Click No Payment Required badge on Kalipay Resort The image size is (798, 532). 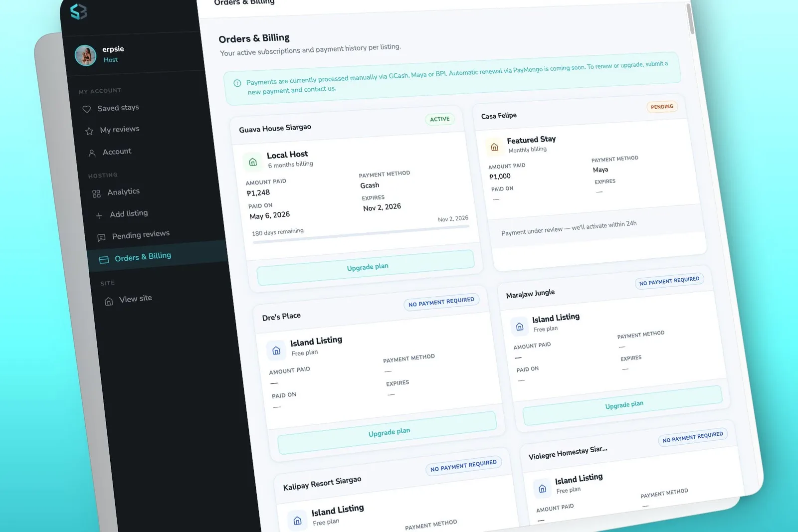pos(463,466)
